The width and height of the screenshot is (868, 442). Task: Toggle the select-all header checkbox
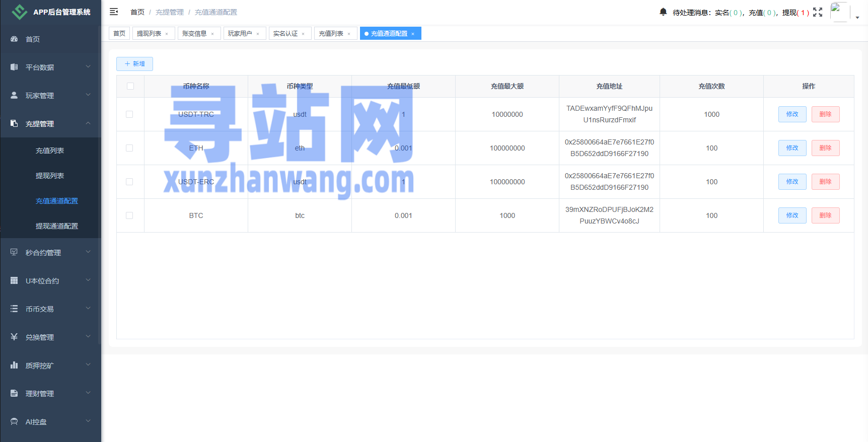tap(130, 86)
